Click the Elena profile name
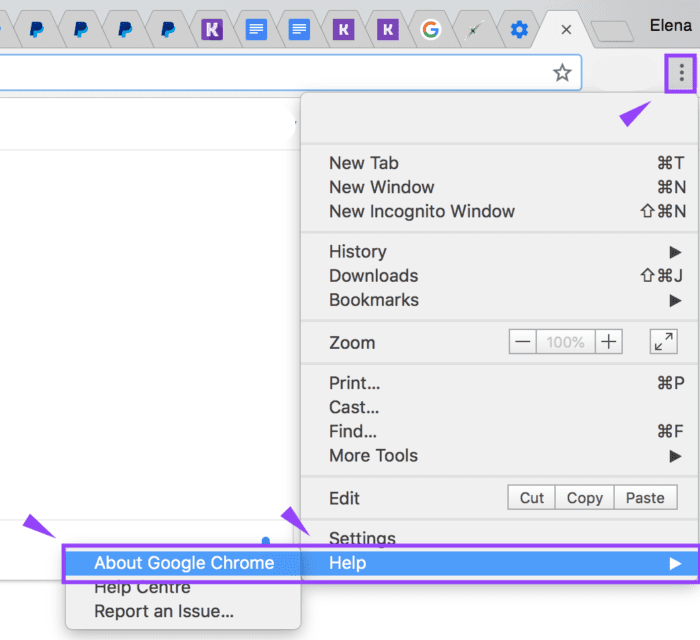Image resolution: width=700 pixels, height=640 pixels. pos(670,25)
